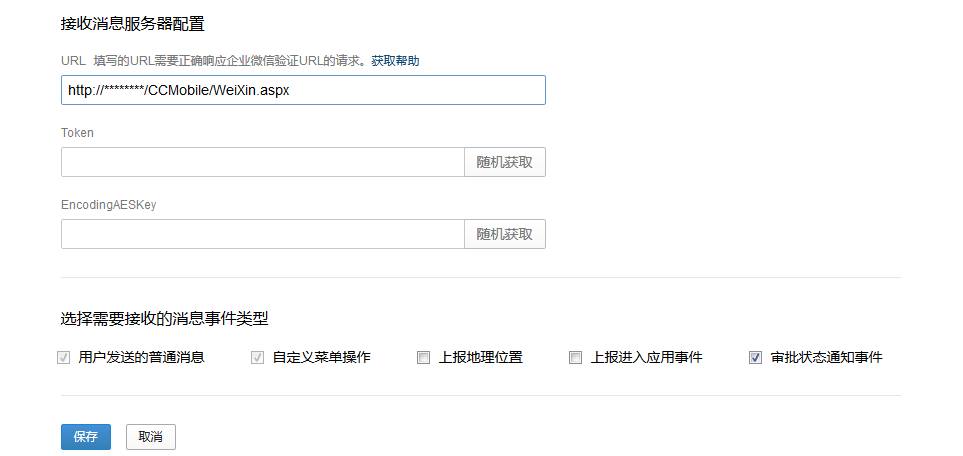The height and width of the screenshot is (456, 963).
Task: Click the 保存 save button
Action: click(x=86, y=437)
